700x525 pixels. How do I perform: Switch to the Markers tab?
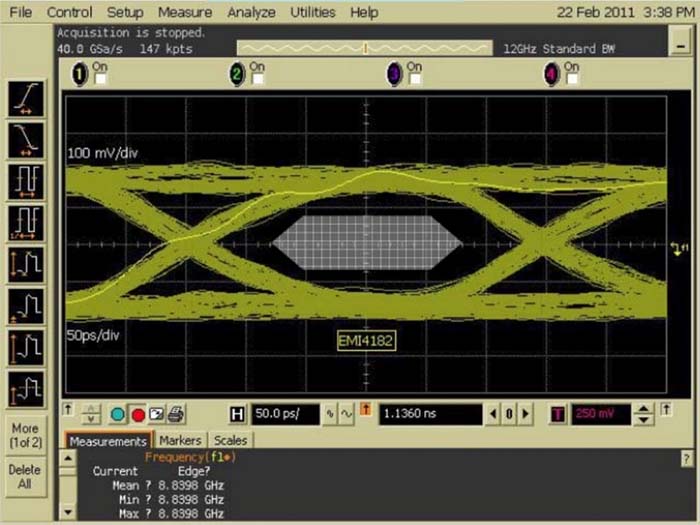(x=180, y=441)
